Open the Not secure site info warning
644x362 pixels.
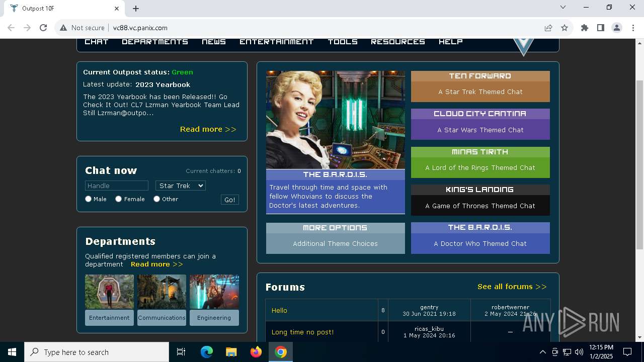pos(83,28)
